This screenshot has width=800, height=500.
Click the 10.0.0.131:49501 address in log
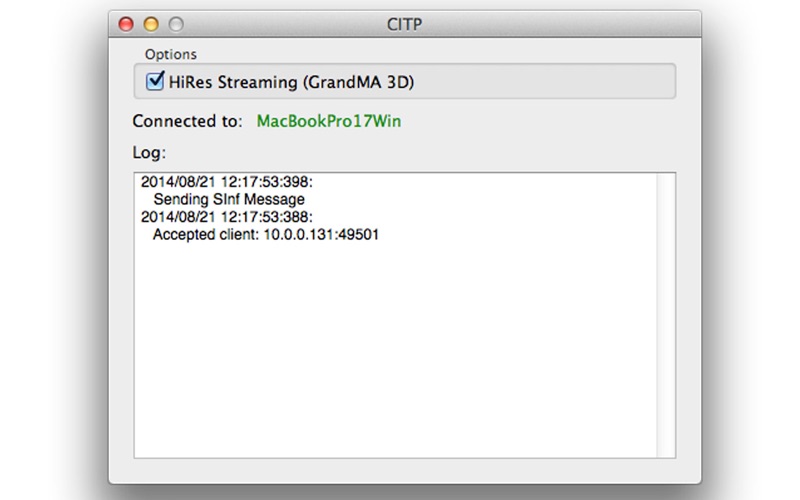(321, 235)
